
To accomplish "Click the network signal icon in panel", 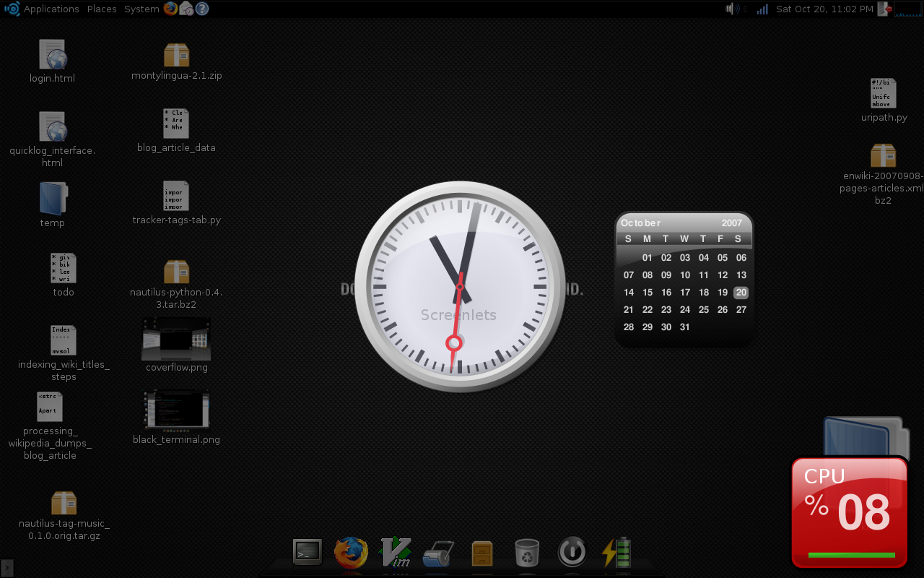I will tap(762, 9).
